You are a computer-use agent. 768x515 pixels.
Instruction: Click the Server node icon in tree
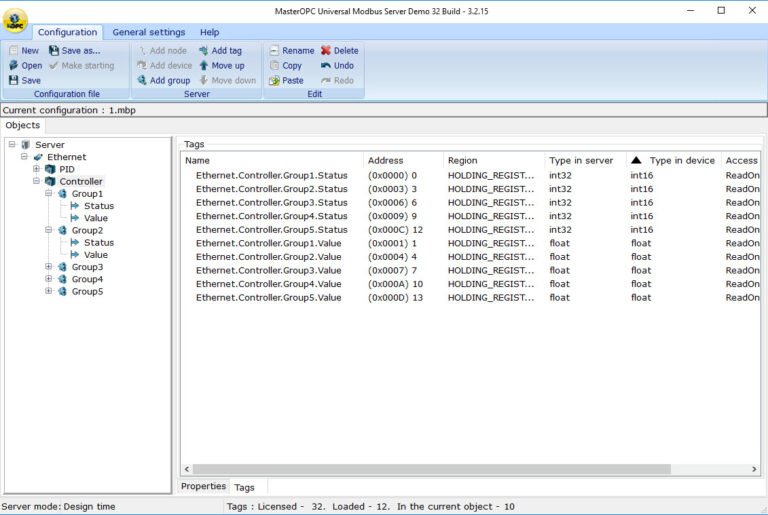pyautogui.click(x=26, y=145)
